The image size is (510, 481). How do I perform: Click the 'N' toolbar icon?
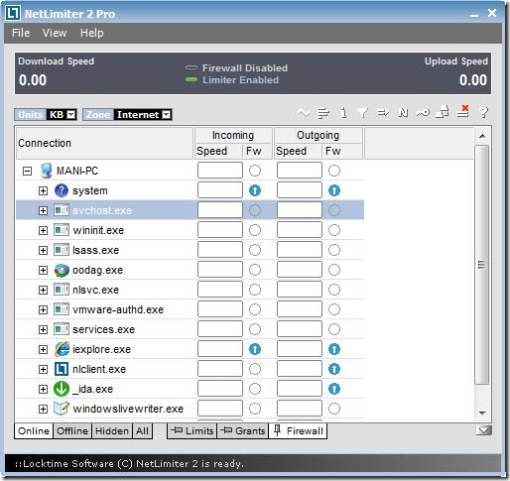[x=403, y=113]
